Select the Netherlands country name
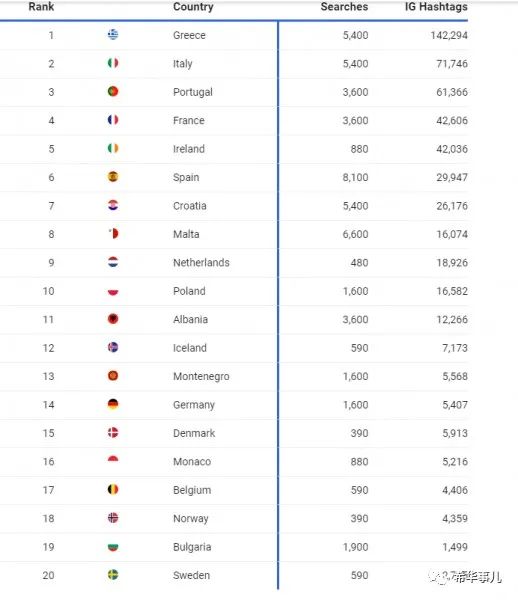 [x=201, y=262]
